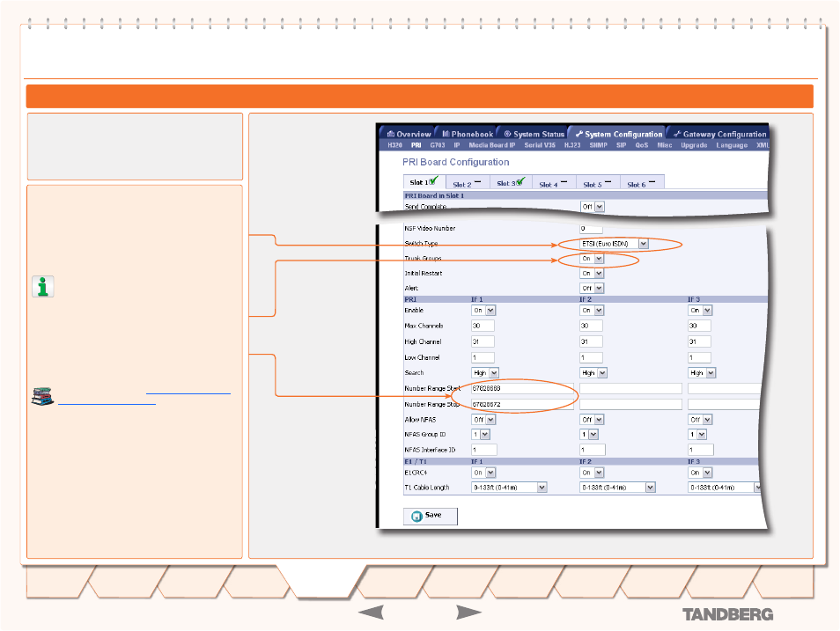This screenshot has width=840, height=631.
Task: Select the Slot 1 tab
Action: [x=424, y=182]
